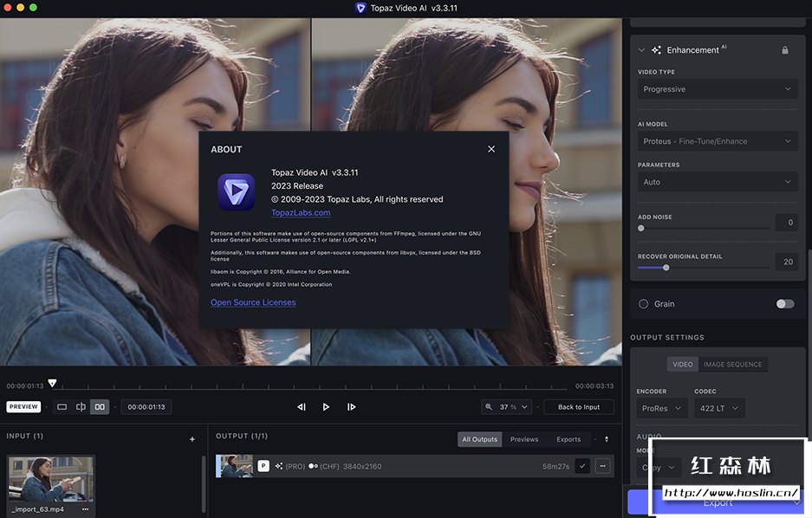
Task: Step back one frame
Action: (301, 407)
